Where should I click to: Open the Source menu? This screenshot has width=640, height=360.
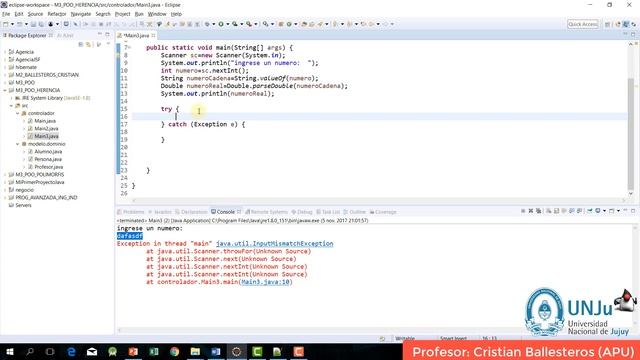(x=35, y=14)
